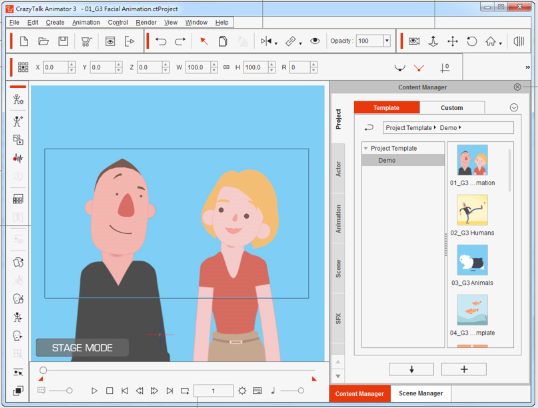Collapse the Project Template tree node
This screenshot has height=408, width=538.
pyautogui.click(x=366, y=148)
